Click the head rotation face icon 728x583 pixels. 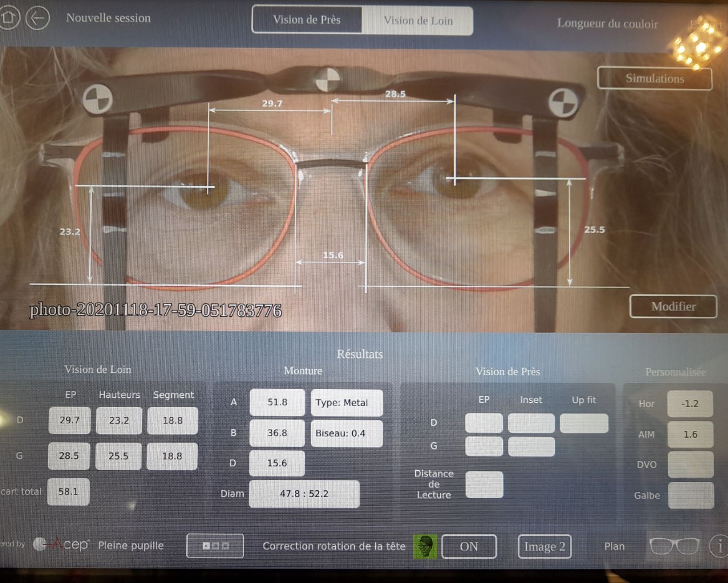pyautogui.click(x=425, y=547)
